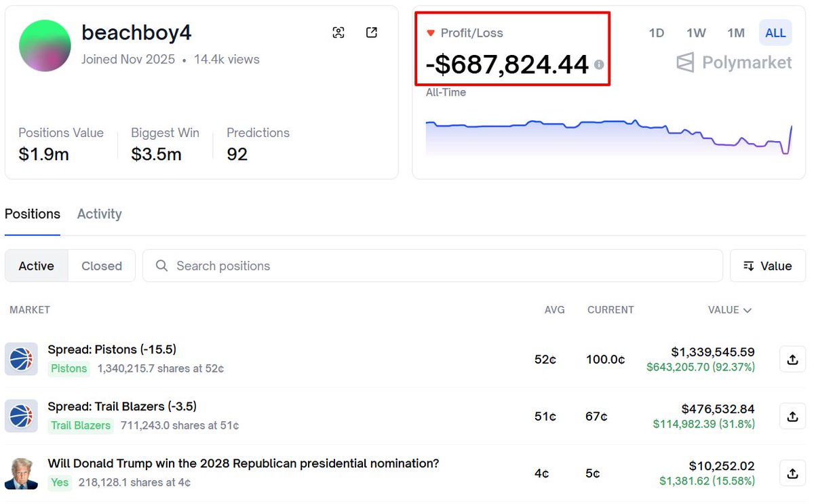Switch to ALL time range

(x=775, y=33)
